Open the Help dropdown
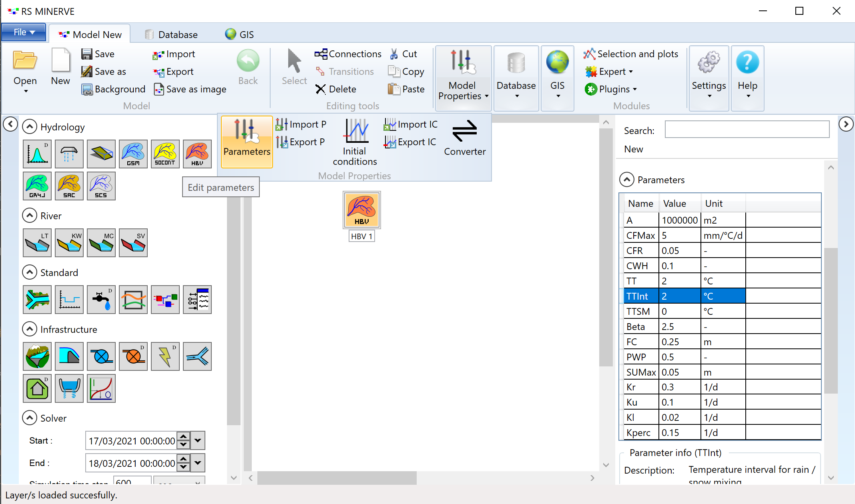The width and height of the screenshot is (855, 504). 747,78
